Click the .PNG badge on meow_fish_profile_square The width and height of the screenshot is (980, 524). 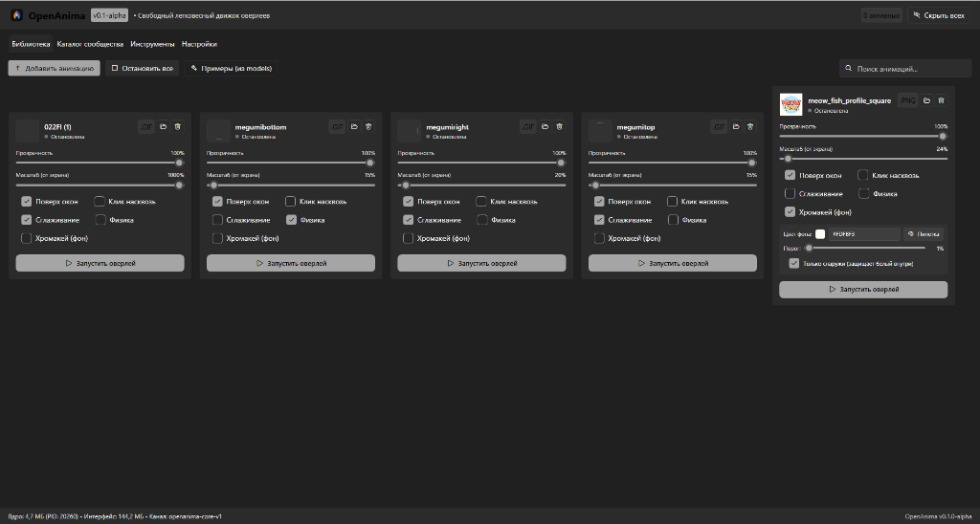(x=908, y=100)
